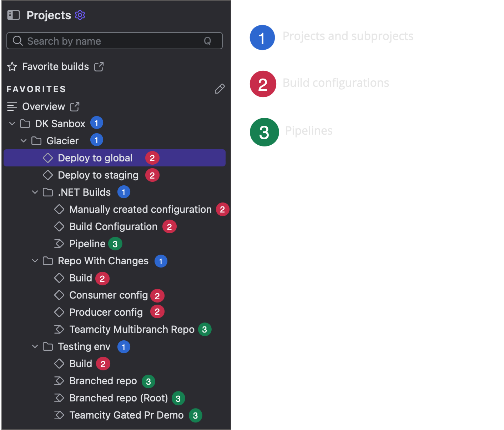
Task: Click the Q shortcut icon in search
Action: coord(207,41)
